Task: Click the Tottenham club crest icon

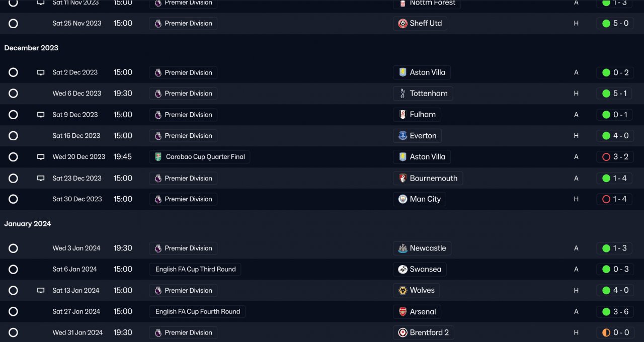Action: pyautogui.click(x=403, y=94)
